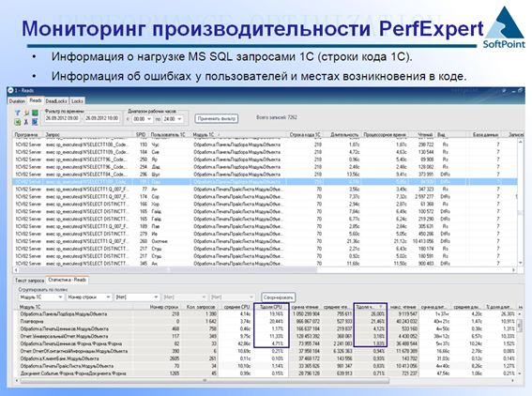Viewport: 532px width, 396px height.
Task: Sort by Длительность column header
Action: point(342,135)
